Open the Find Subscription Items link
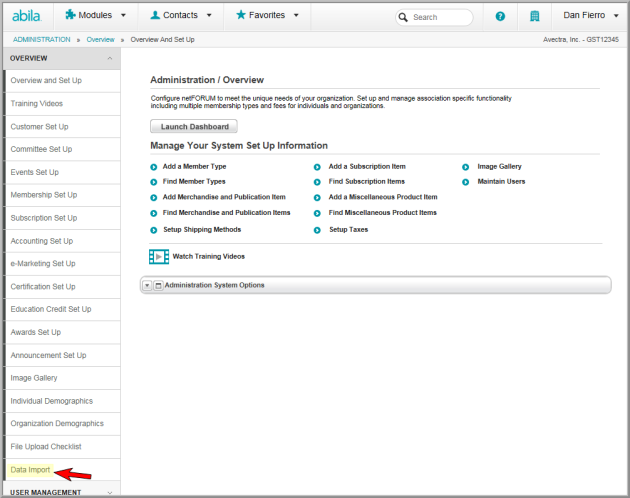The width and height of the screenshot is (630, 498). pos(367,182)
